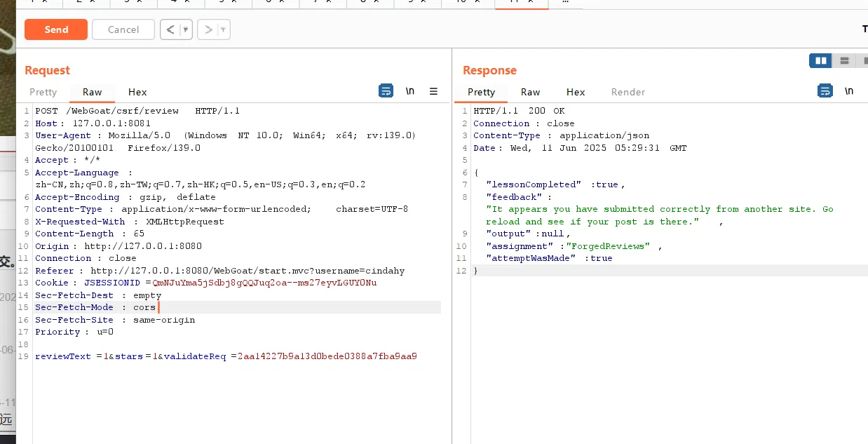
Task: Toggle line wrap icon in Request panel
Action: click(386, 91)
